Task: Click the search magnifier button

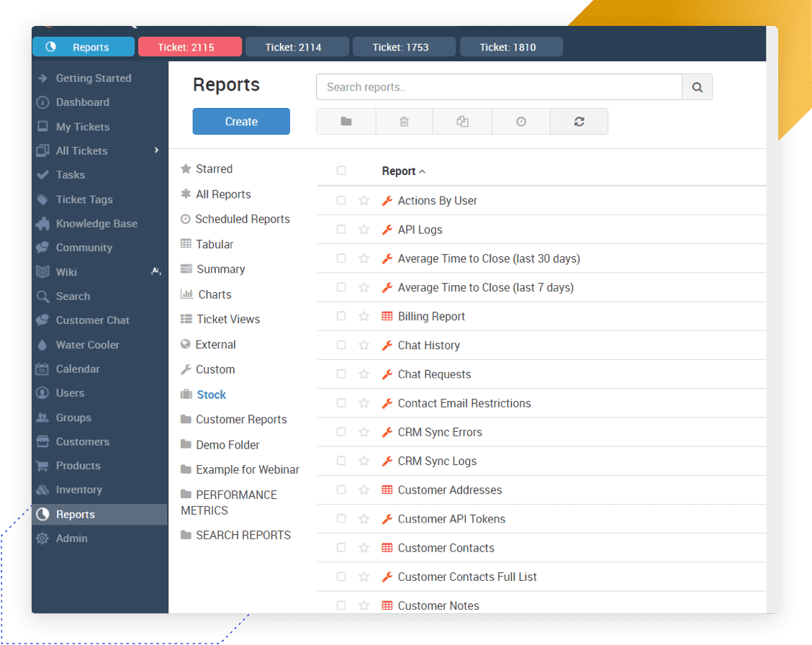Action: pos(697,87)
